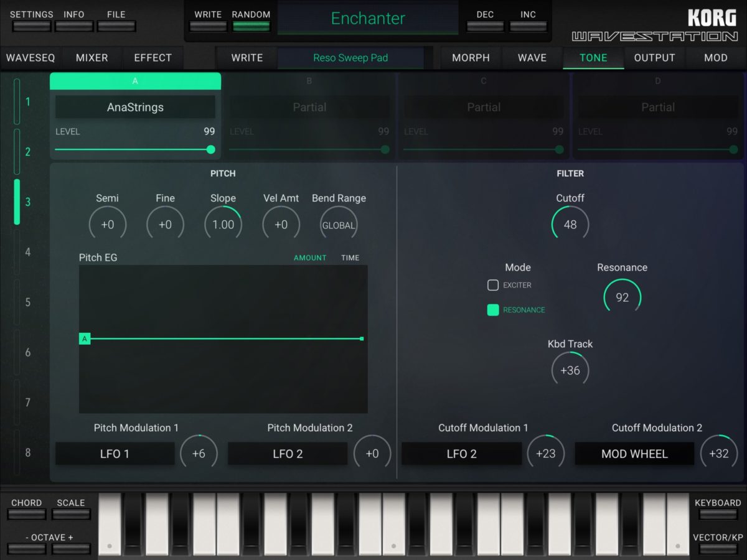Click the filter Cutoff knob
Viewport: 747px width, 560px height.
[570, 225]
